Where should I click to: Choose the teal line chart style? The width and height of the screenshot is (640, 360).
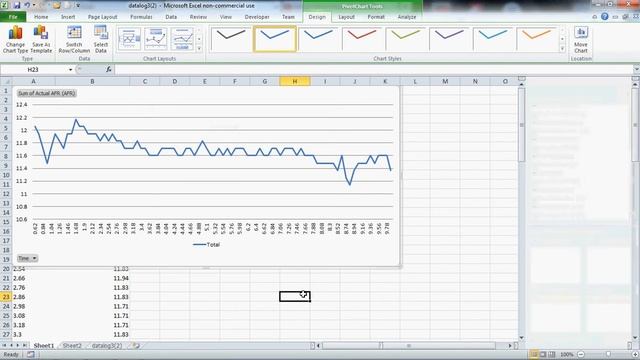pyautogui.click(x=493, y=39)
